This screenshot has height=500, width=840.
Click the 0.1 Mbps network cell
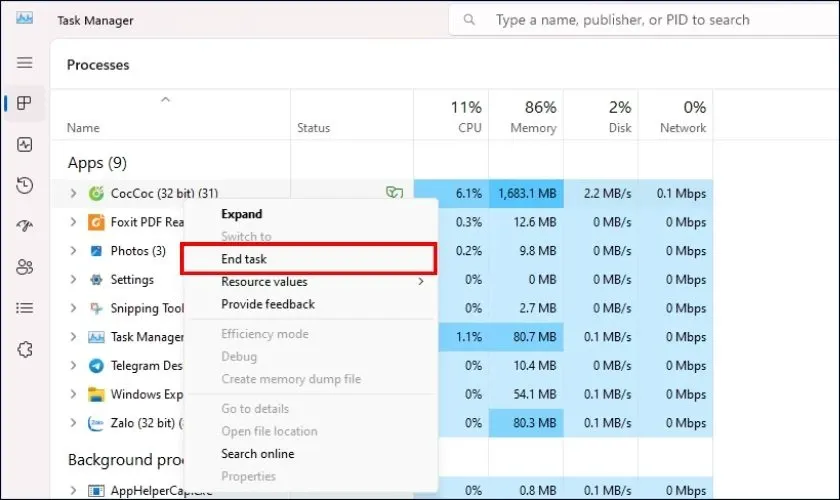click(x=676, y=193)
